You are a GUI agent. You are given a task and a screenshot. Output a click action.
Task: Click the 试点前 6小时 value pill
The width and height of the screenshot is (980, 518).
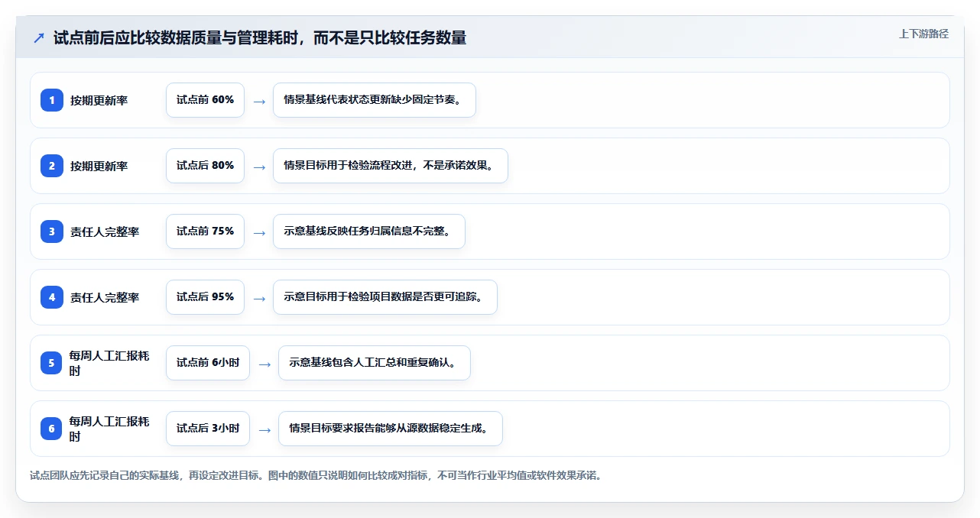(208, 363)
